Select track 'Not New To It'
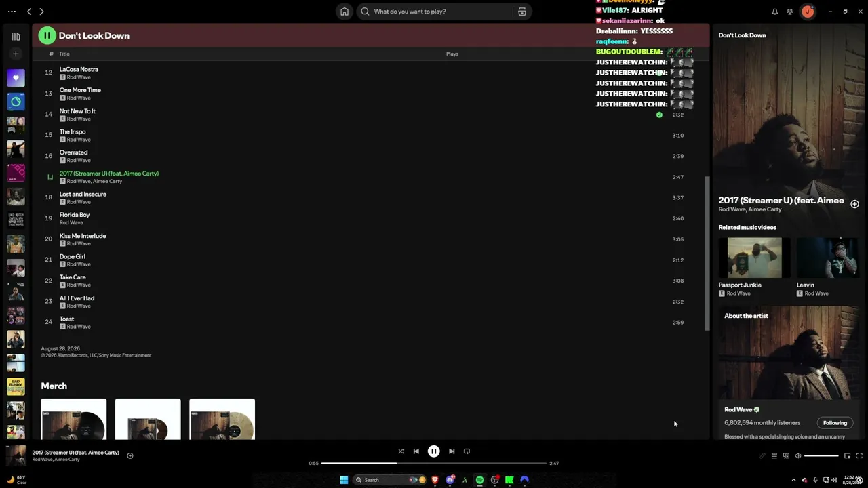The height and width of the screenshot is (488, 868). pos(77,111)
